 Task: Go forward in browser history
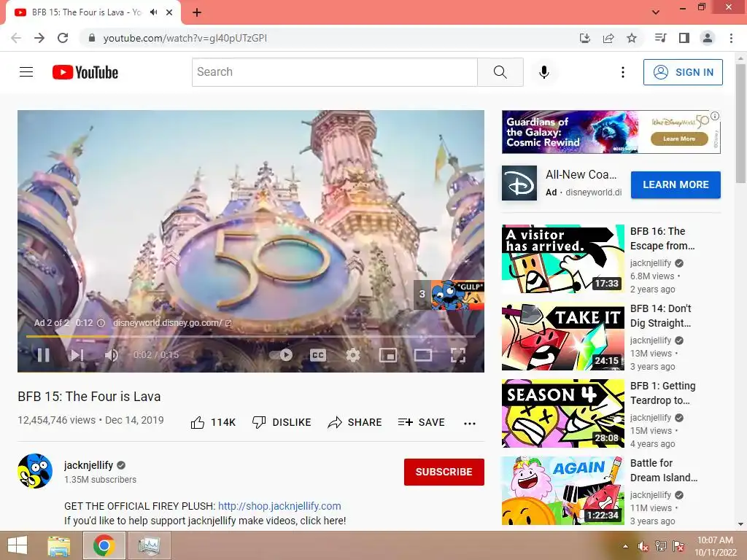click(x=39, y=38)
